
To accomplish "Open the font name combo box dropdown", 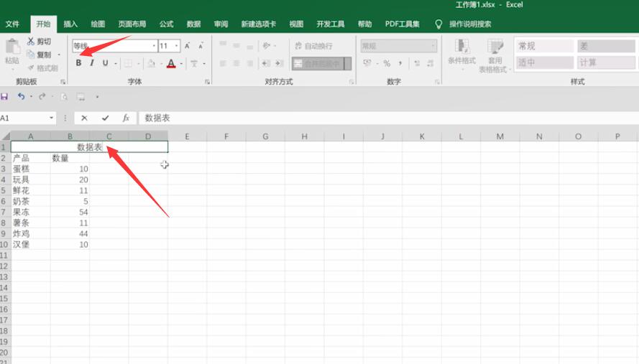I will click(x=154, y=46).
